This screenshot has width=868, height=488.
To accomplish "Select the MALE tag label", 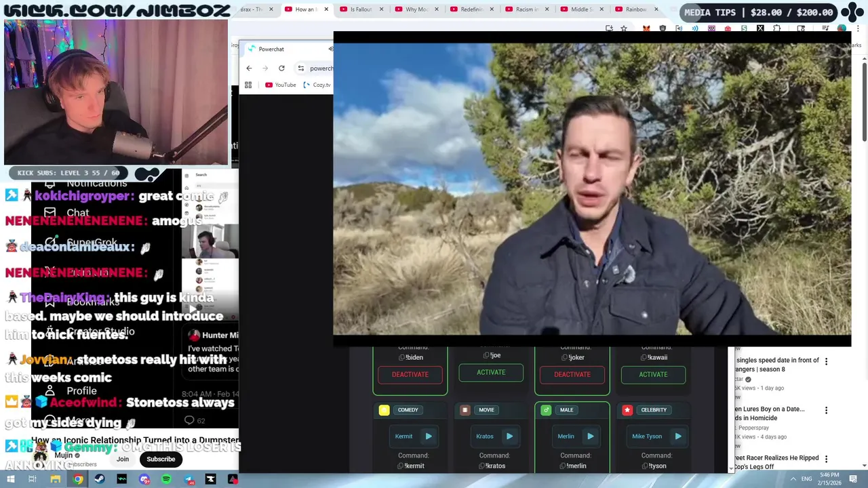I will [x=566, y=410].
